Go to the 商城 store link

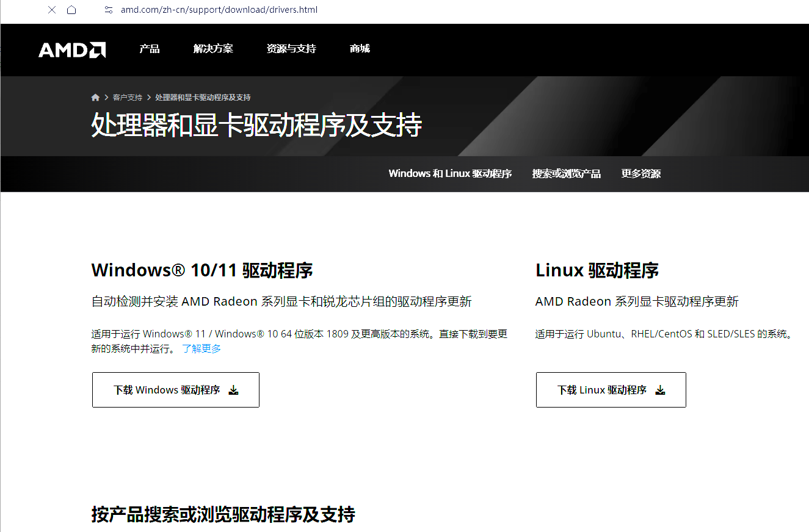360,49
